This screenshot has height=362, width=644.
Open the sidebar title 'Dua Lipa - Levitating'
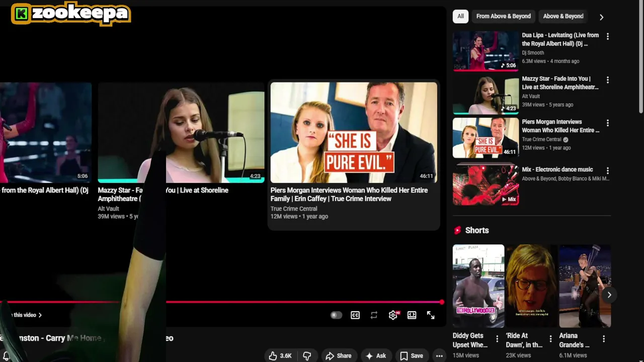click(560, 39)
